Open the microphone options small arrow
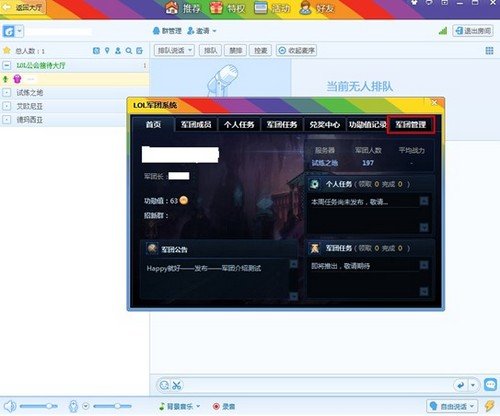 (x=86, y=406)
